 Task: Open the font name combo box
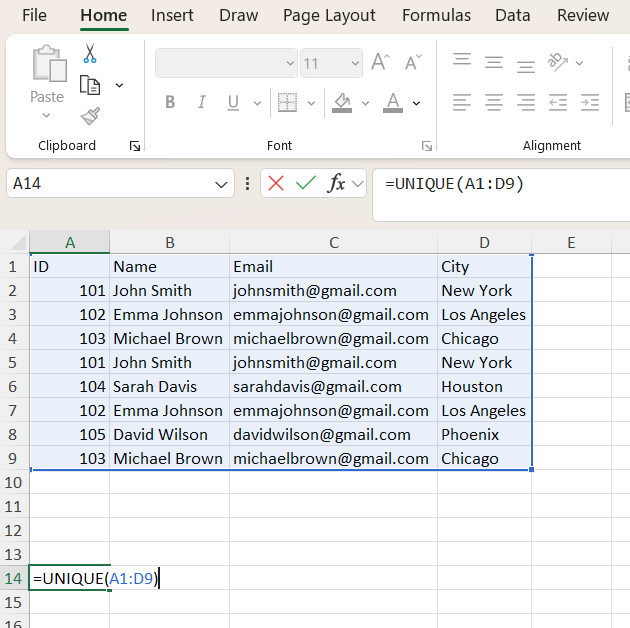pyautogui.click(x=226, y=63)
